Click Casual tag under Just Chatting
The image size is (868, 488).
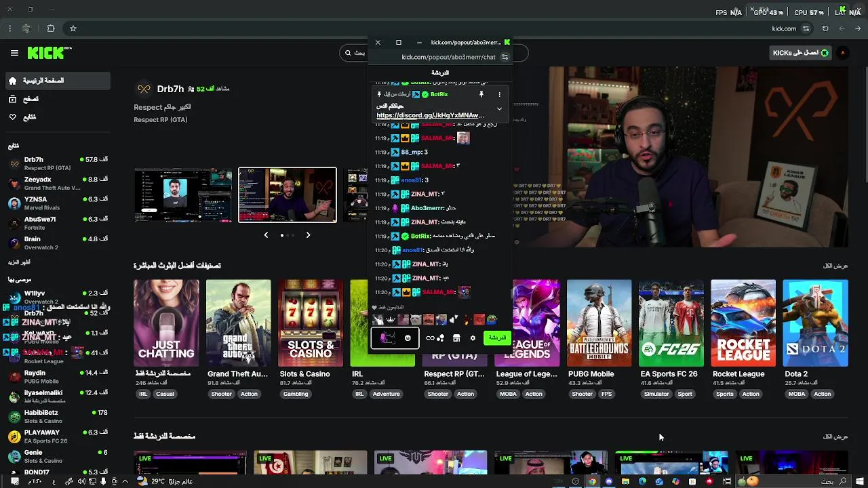point(165,394)
